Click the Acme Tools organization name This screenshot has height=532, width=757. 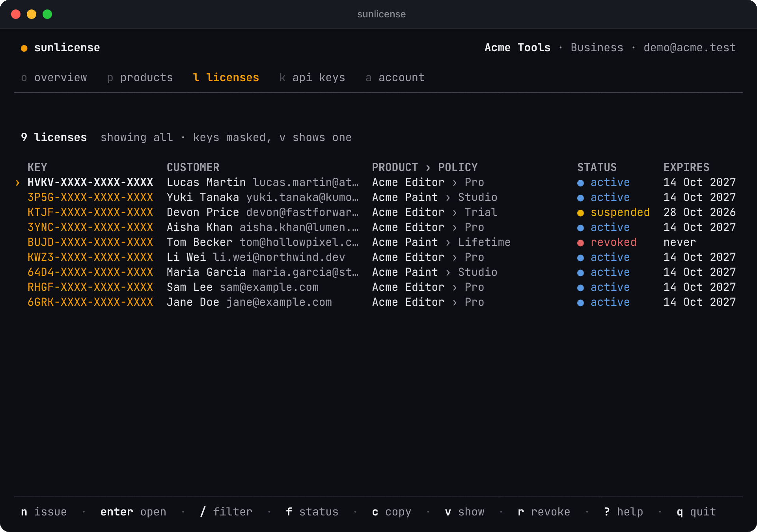[x=517, y=48]
